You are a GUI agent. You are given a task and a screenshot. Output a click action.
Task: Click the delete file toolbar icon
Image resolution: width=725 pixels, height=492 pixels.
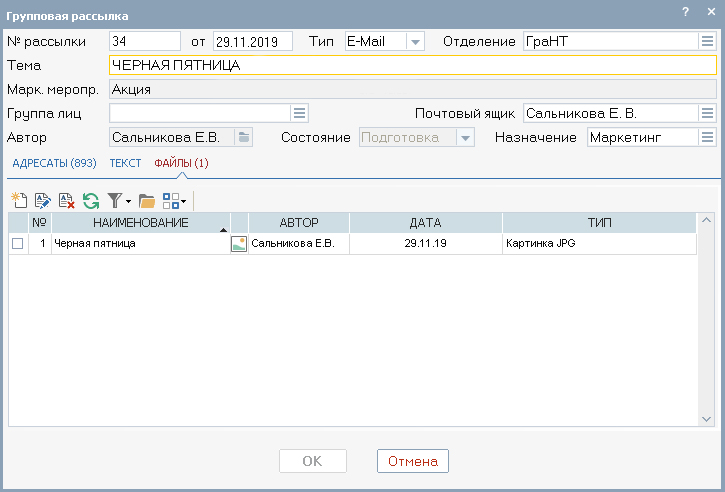(x=67, y=201)
